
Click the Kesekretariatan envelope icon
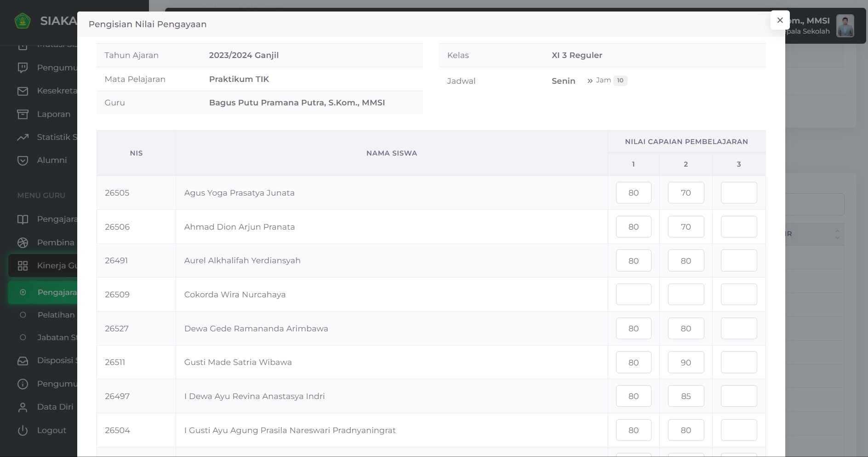[23, 91]
